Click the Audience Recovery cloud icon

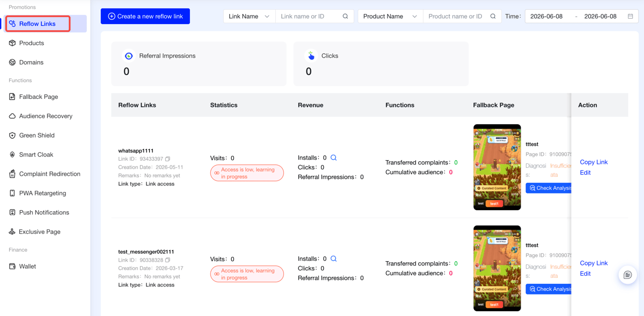click(12, 116)
